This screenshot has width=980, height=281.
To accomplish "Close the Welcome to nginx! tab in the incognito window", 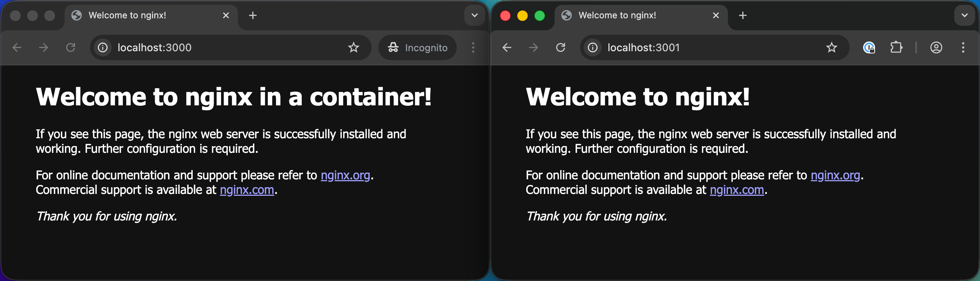I will pos(226,15).
